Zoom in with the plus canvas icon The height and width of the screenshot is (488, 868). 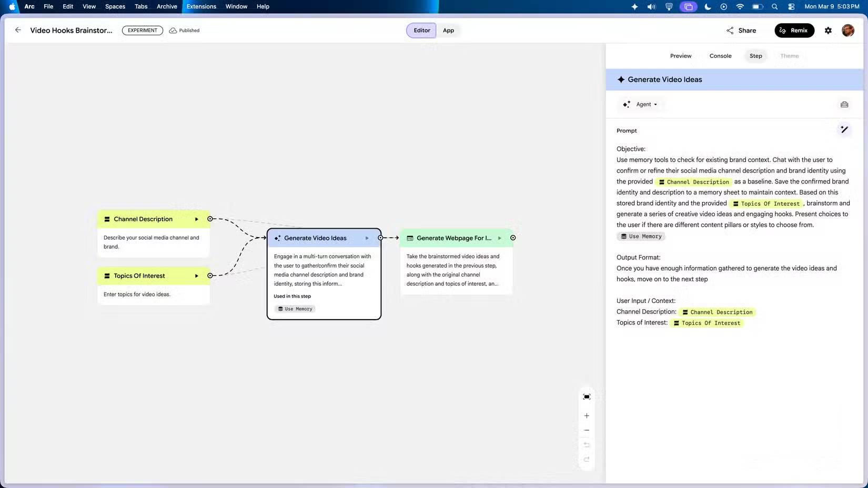[x=587, y=415]
